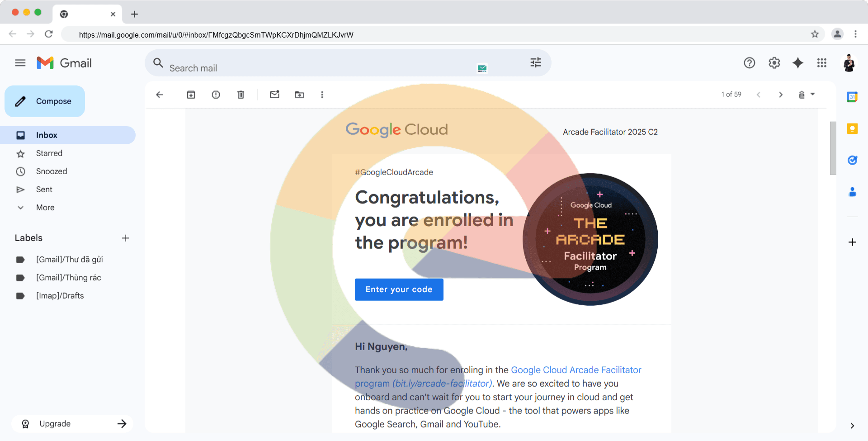
Task: Get add-ons plus icon
Action: pos(852,242)
